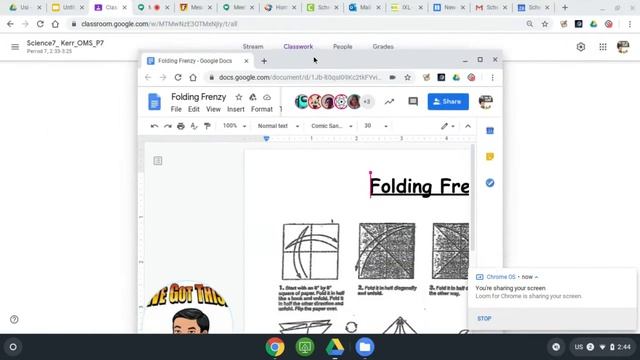640x360 pixels.
Task: Click the first collaborator avatar
Action: [302, 102]
